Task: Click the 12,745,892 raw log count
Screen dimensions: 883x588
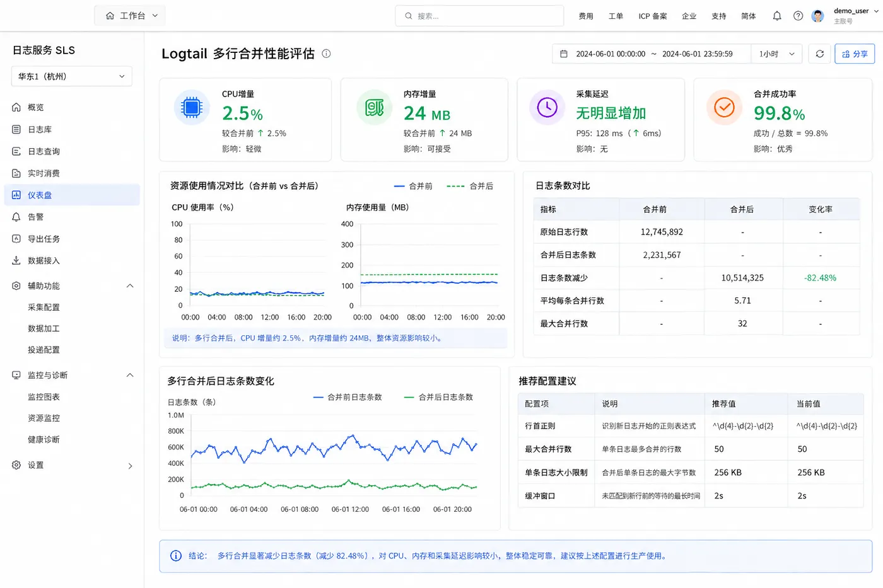Action: point(662,232)
